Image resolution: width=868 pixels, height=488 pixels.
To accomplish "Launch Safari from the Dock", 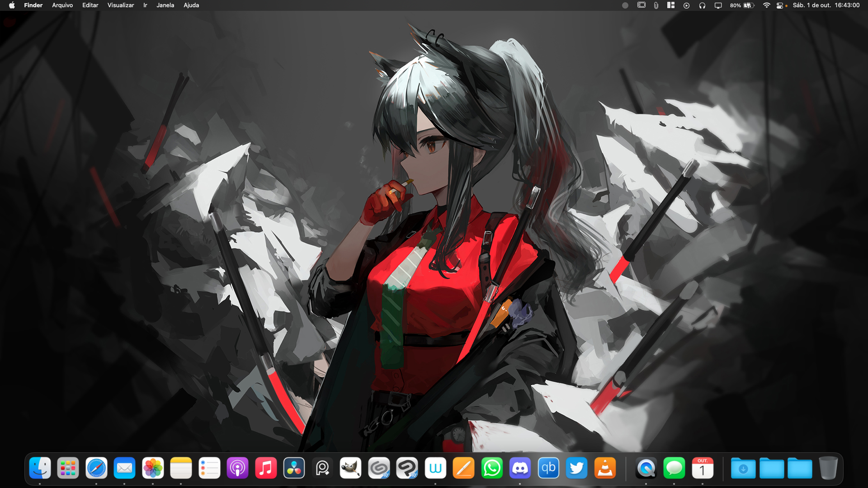I will [96, 468].
